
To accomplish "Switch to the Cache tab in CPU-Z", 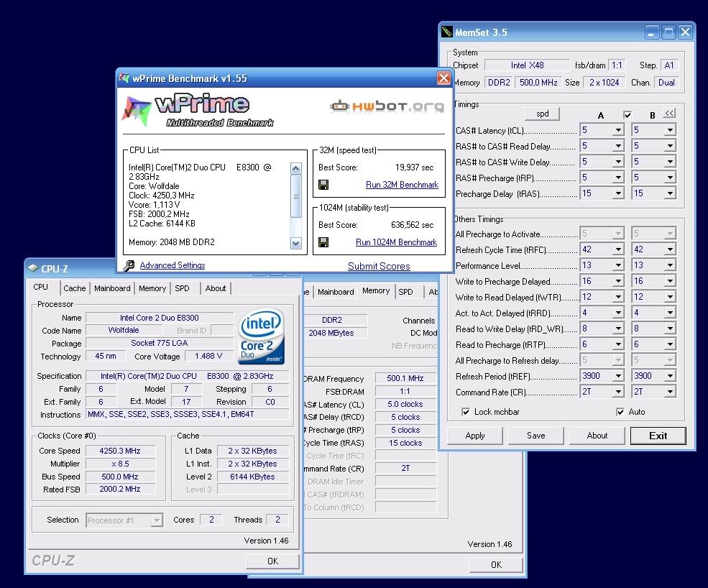I will coord(75,288).
